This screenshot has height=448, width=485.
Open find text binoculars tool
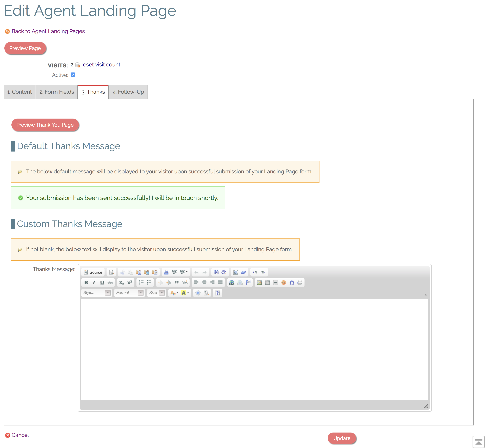216,272
